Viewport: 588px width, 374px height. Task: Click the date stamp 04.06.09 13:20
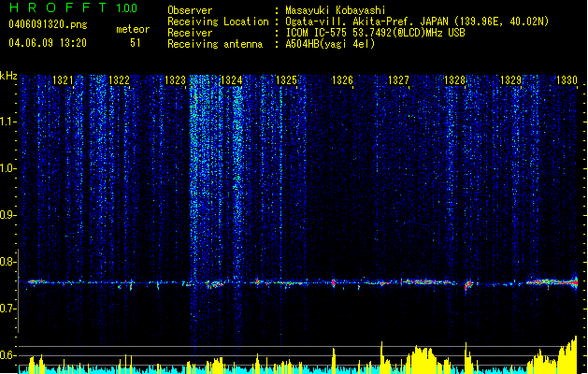coord(48,43)
